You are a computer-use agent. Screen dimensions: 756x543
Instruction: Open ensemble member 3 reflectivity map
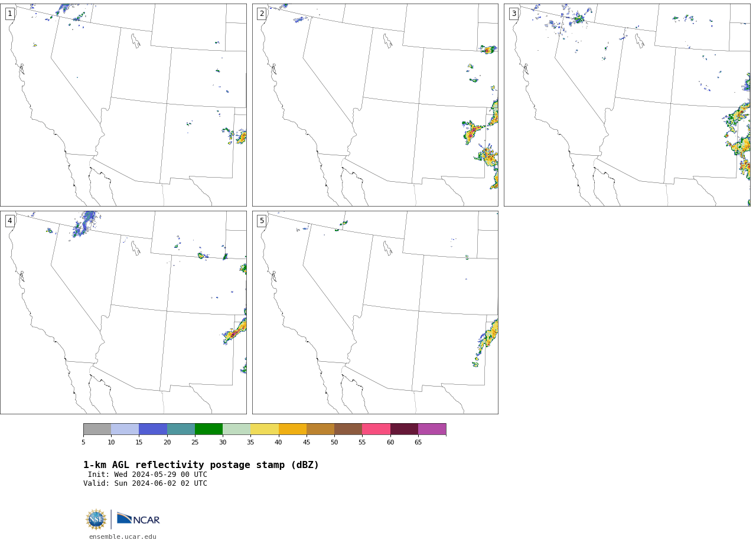point(627,105)
